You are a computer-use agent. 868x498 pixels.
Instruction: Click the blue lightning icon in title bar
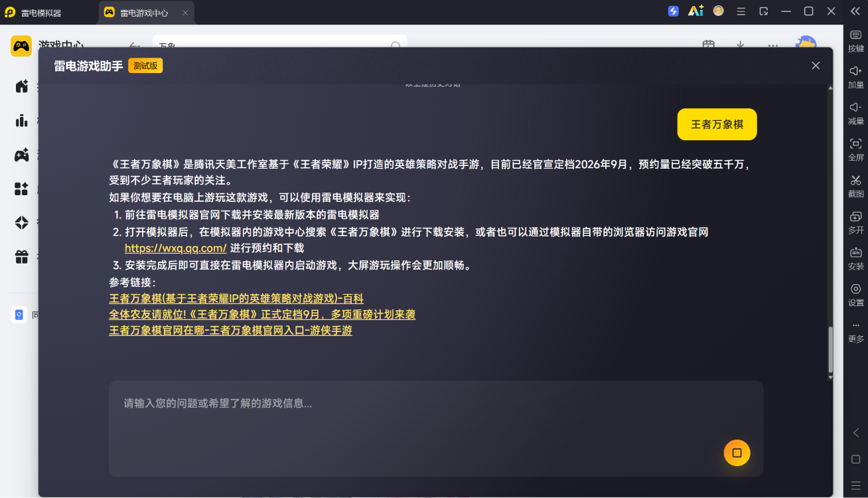point(674,11)
